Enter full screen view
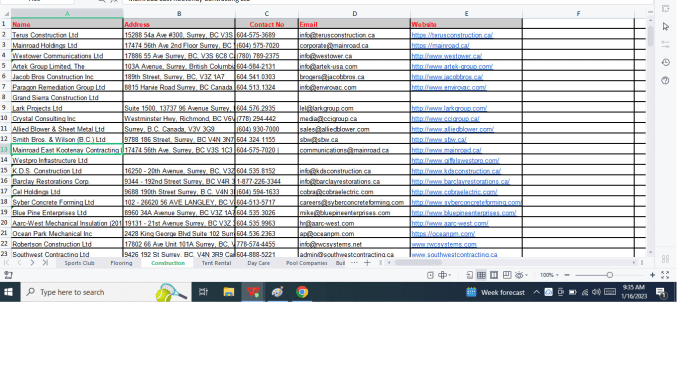680x382 pixels. (665, 275)
